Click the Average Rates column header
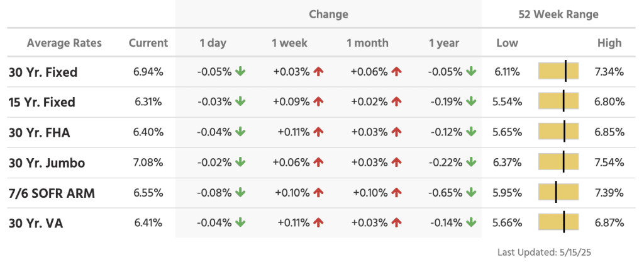This screenshot has width=644, height=264. pos(64,43)
